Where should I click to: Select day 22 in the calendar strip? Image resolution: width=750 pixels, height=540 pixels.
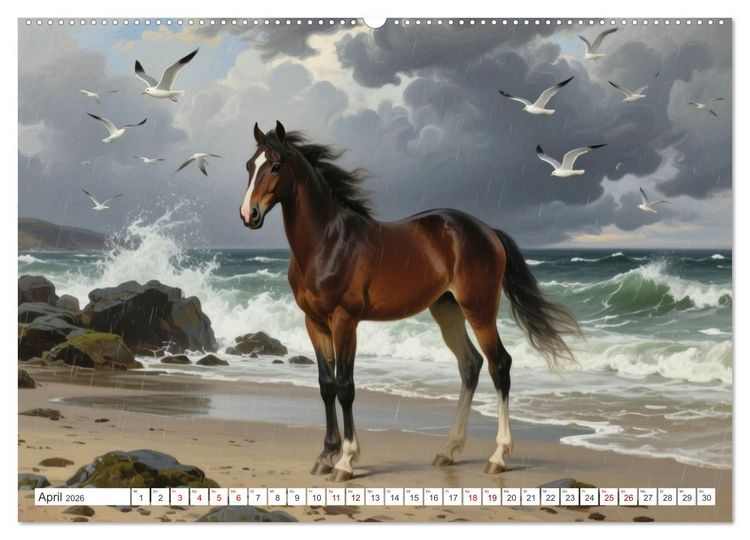[x=551, y=496]
